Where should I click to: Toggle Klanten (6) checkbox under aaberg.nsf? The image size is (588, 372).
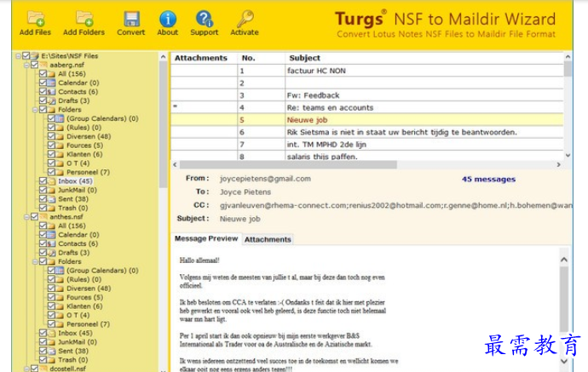coord(51,155)
